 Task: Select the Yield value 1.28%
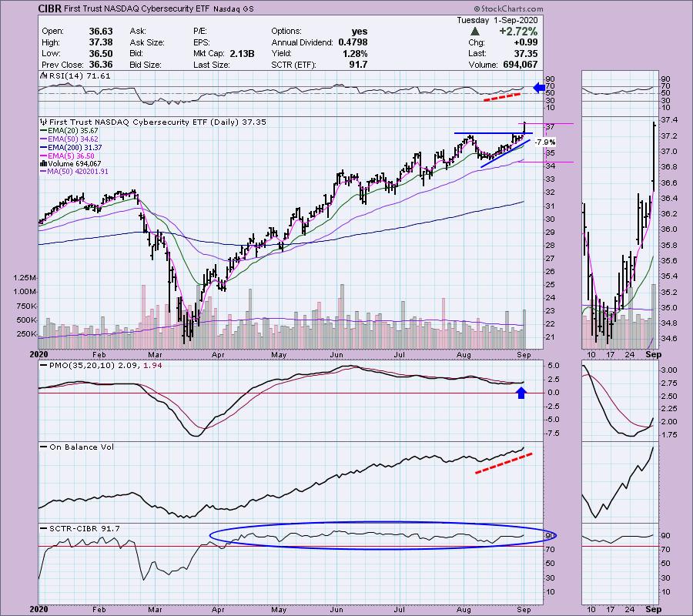click(355, 53)
